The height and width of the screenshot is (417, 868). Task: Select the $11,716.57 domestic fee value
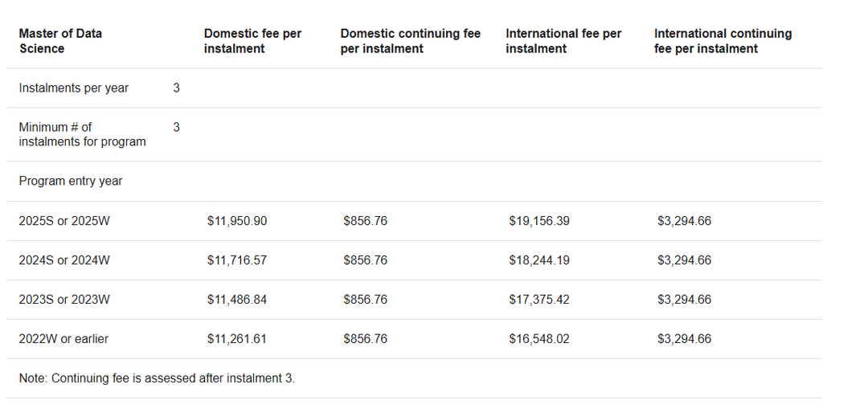pyautogui.click(x=237, y=260)
